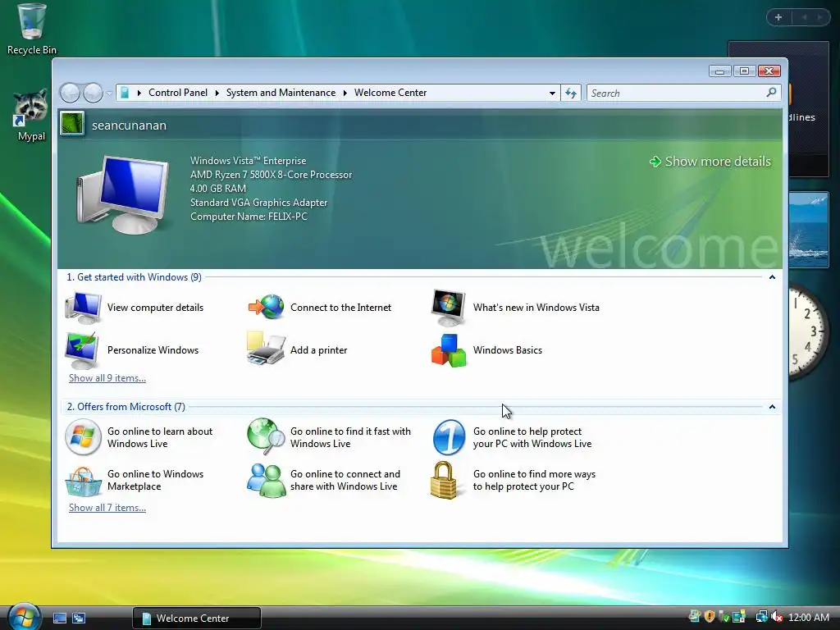Open recent pages dropdown near back buttons
840x630 pixels.
109,94
